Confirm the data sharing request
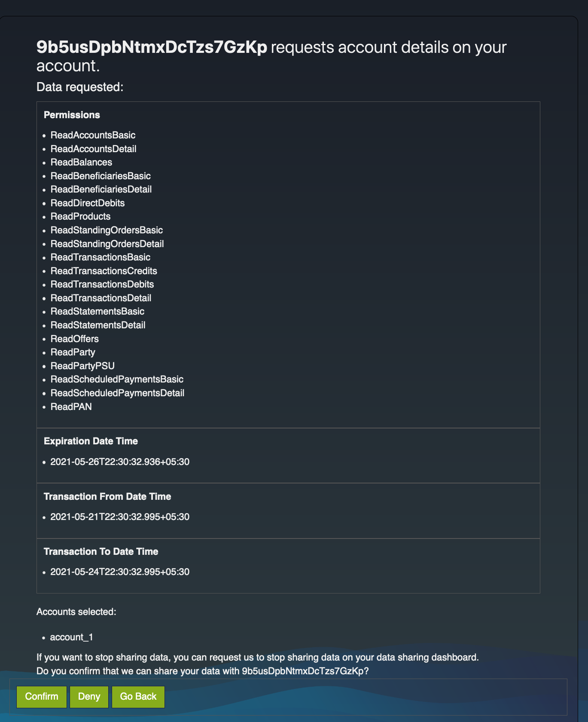The width and height of the screenshot is (588, 722). 42,697
